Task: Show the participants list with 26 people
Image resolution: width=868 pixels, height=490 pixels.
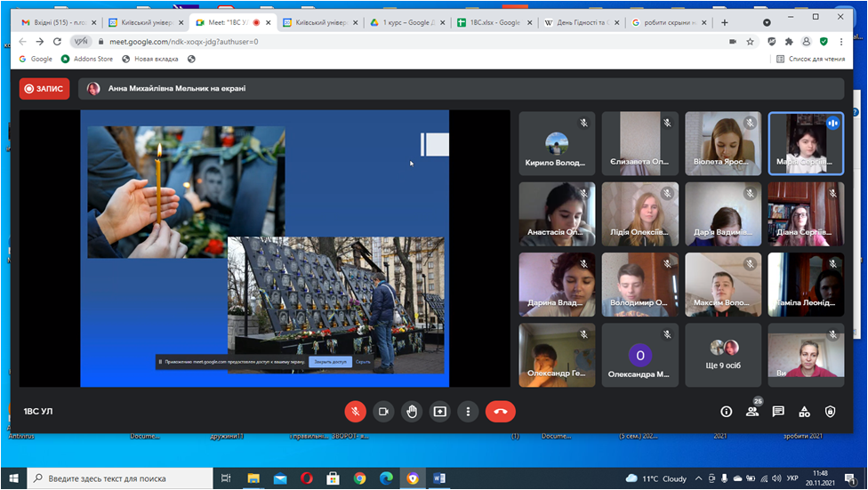Action: 752,412
